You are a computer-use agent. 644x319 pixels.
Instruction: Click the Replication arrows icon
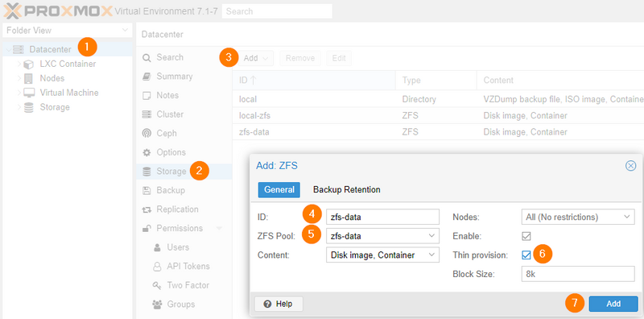[147, 209]
